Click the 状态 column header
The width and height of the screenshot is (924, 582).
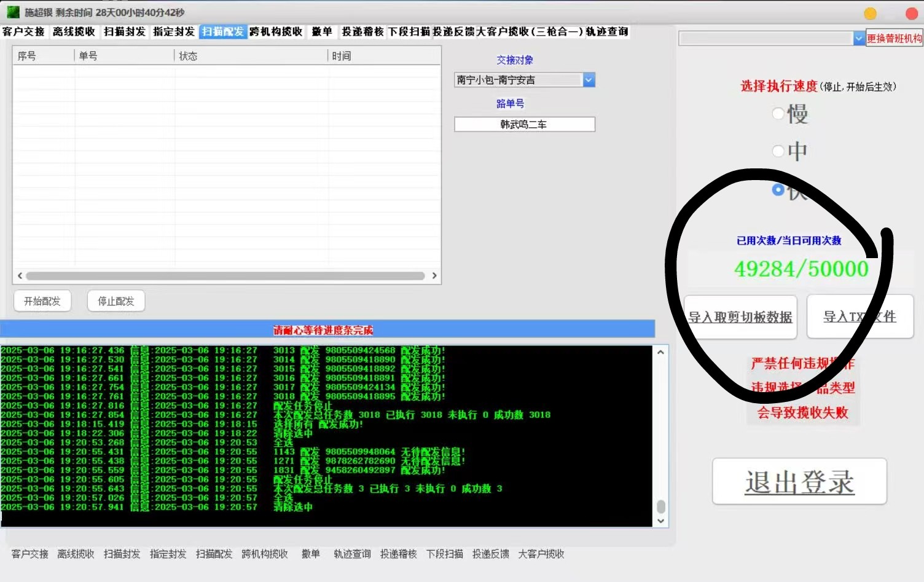click(x=251, y=56)
